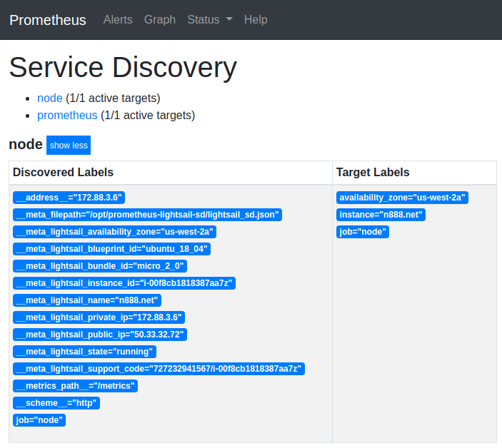Select the __meta_lightsail_support_code label
Screen dimensions: 502x448
point(159,369)
